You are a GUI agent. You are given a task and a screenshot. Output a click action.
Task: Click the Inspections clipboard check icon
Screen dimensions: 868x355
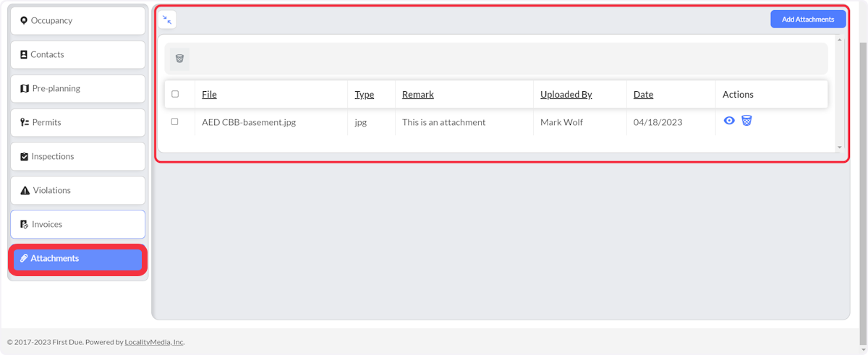[x=24, y=157]
